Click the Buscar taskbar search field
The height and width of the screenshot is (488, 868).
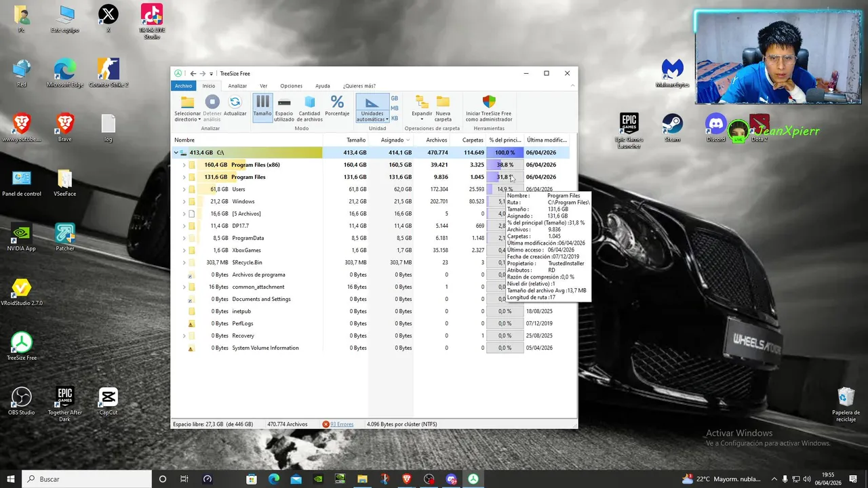click(x=87, y=479)
